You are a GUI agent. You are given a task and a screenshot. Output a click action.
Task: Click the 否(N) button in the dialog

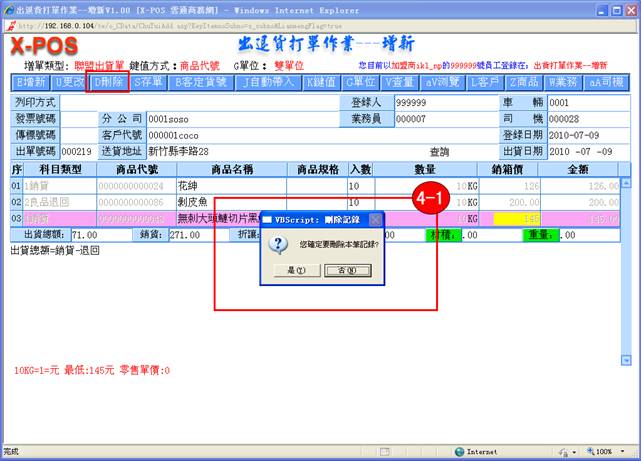point(346,270)
